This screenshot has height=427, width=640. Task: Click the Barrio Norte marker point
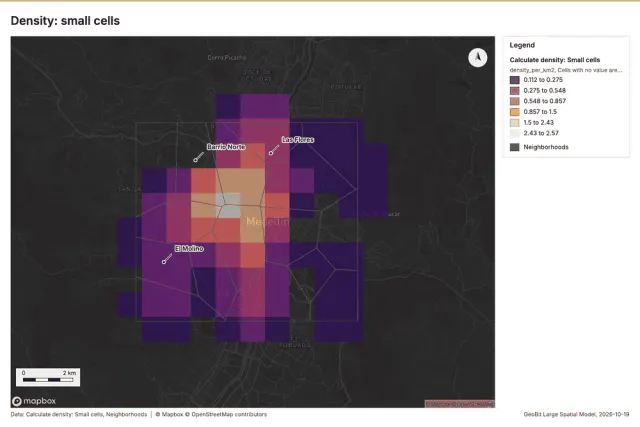[x=196, y=160]
